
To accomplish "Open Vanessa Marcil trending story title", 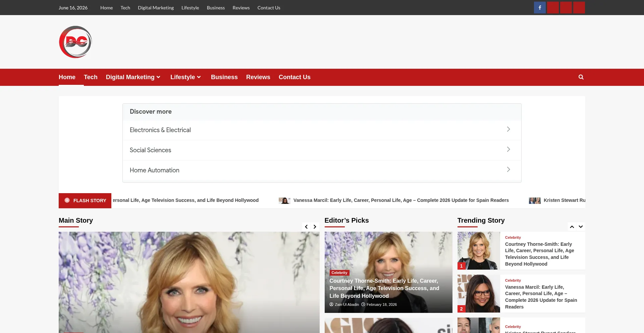I will [541, 297].
